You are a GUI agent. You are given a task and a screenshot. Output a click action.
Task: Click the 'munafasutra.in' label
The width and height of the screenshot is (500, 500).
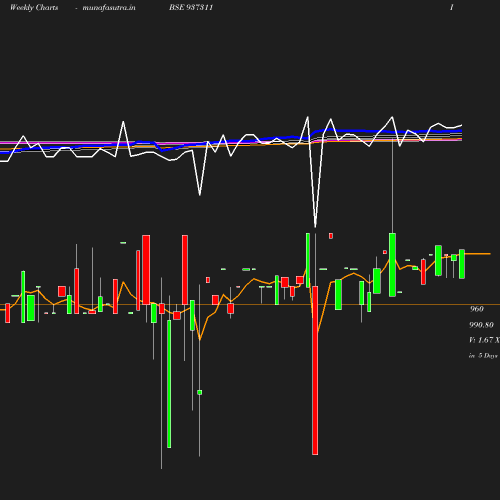(x=109, y=8)
